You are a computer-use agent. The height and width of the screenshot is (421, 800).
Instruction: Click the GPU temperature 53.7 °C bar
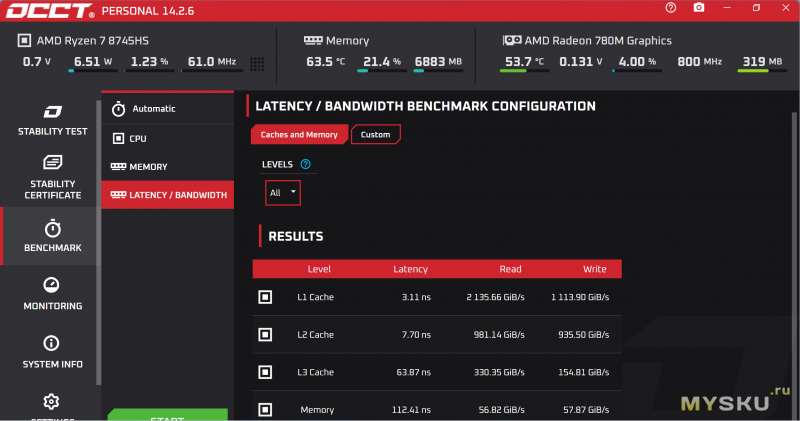tap(524, 71)
